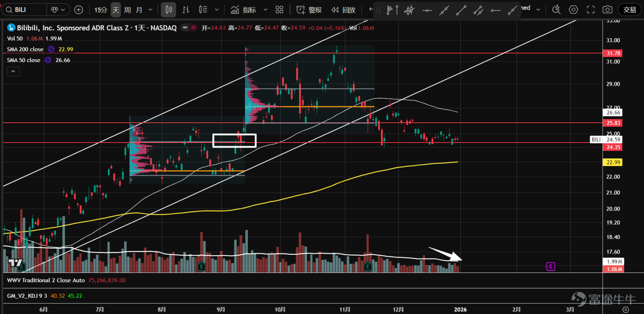Open the four-squares layout templates icon

pyautogui.click(x=279, y=10)
